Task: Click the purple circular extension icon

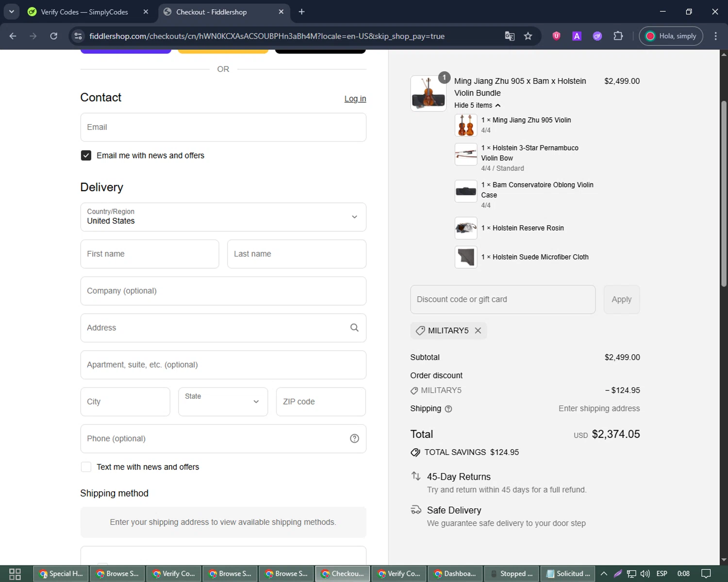Action: 597,36
